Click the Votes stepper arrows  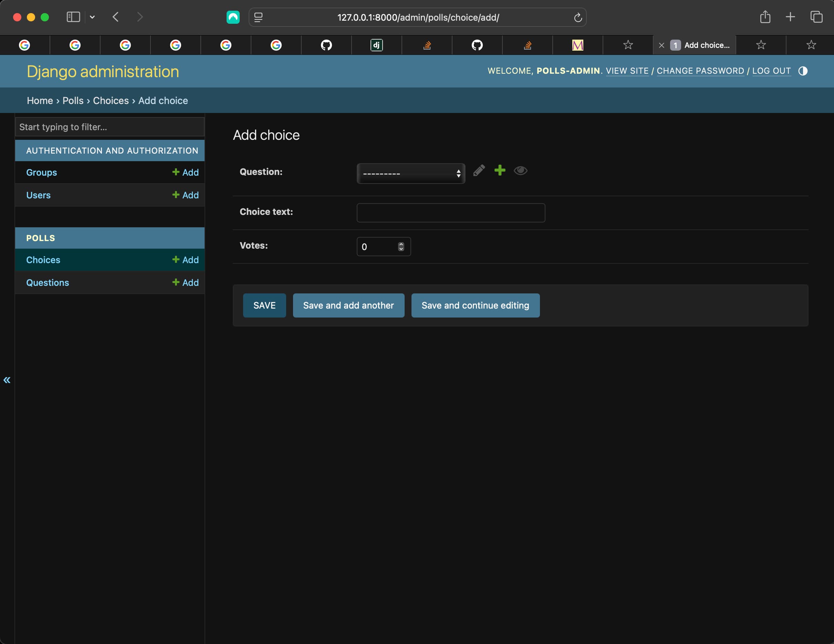[400, 247]
